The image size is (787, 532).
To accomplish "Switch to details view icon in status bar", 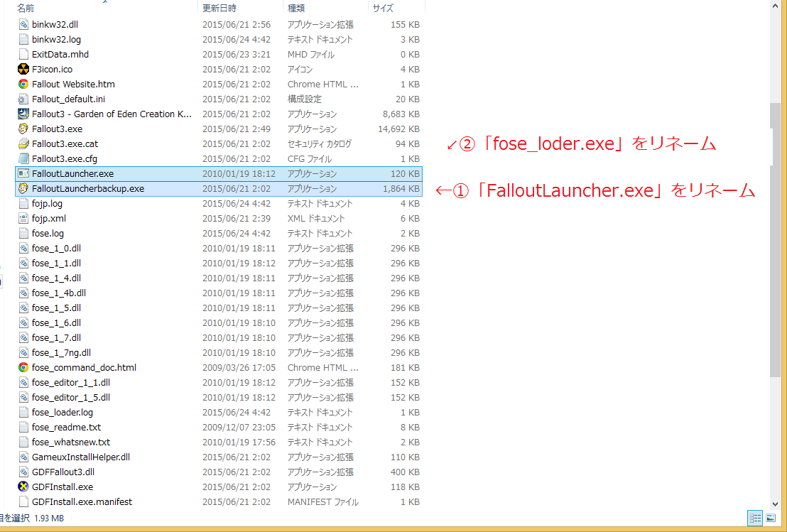I will click(755, 518).
